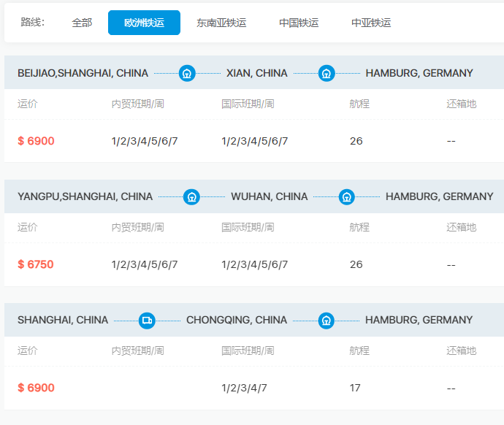Click the CHONGQING, CHINA transit stop

click(x=237, y=320)
